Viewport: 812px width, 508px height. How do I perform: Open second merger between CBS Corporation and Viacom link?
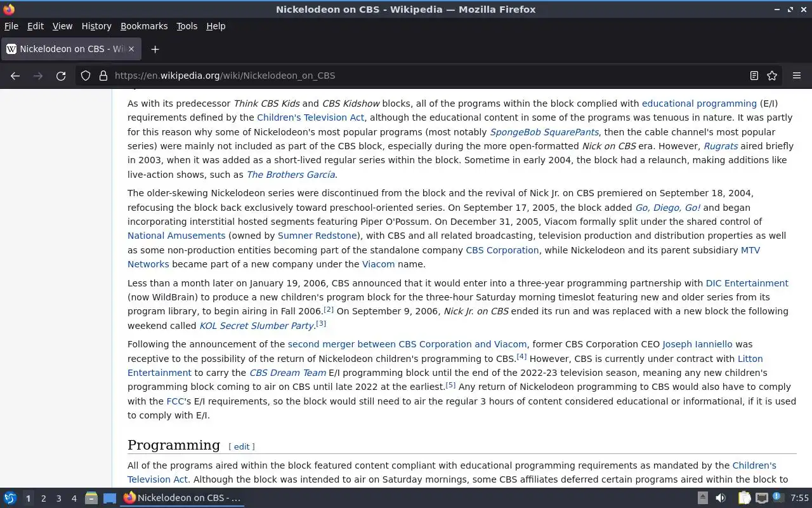pyautogui.click(x=407, y=344)
